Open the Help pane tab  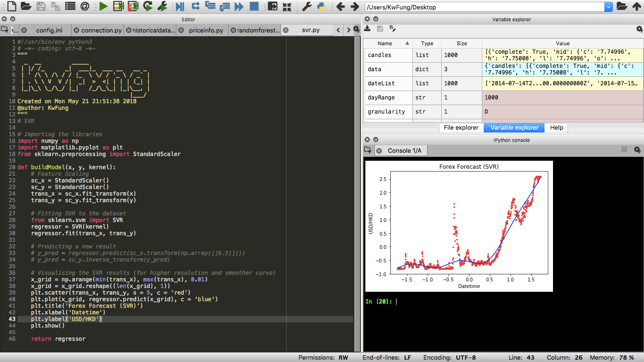point(556,128)
